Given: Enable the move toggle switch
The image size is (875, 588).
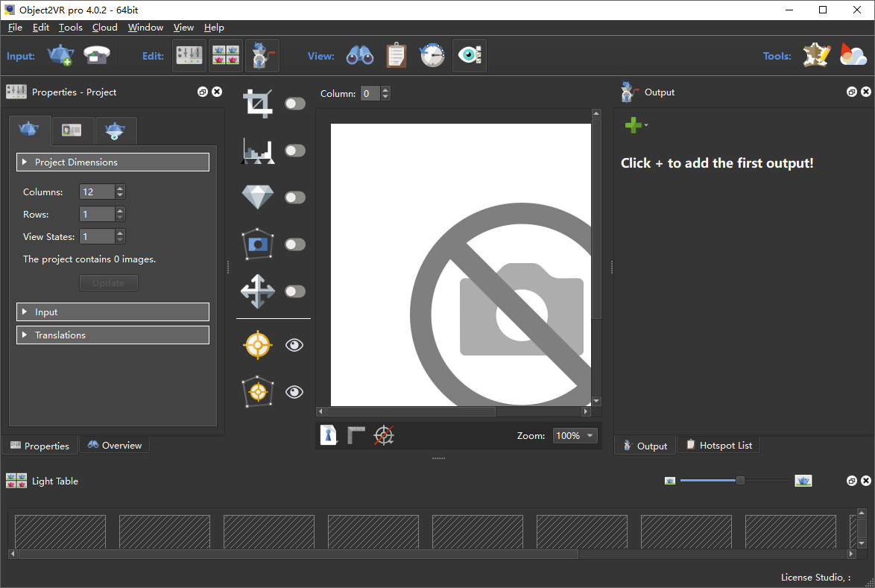Looking at the screenshot, I should [x=295, y=291].
